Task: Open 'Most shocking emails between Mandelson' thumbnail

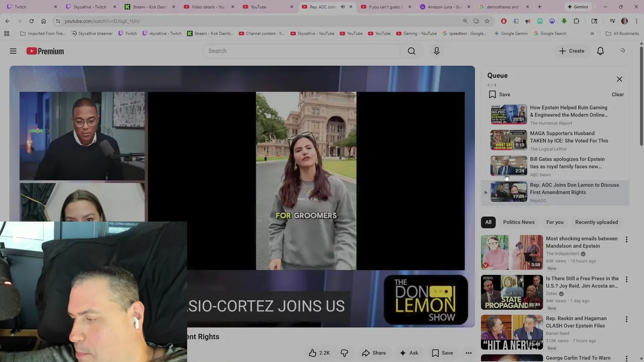Action: (512, 252)
